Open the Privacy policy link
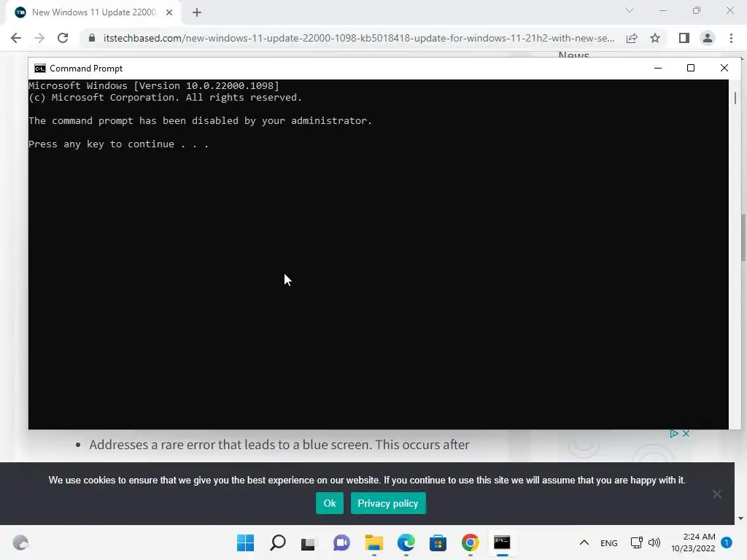The width and height of the screenshot is (747, 560). click(388, 503)
